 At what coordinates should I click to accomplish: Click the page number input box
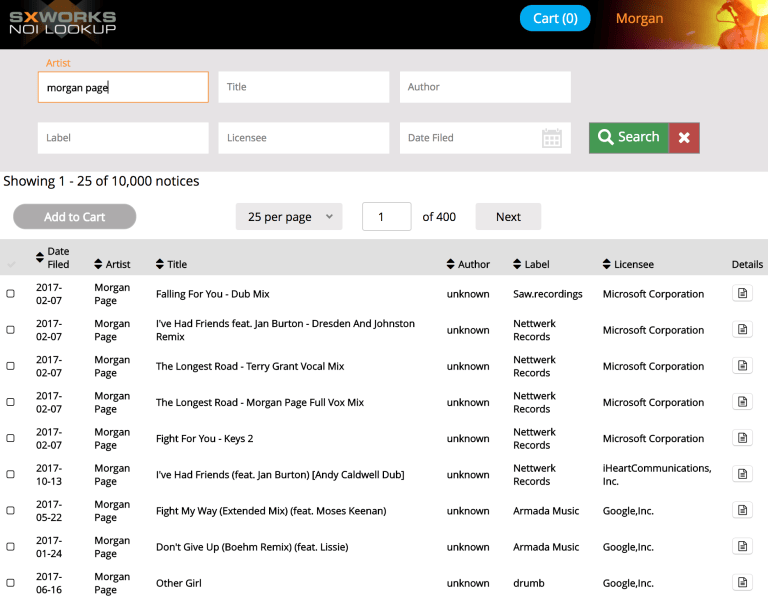point(386,216)
